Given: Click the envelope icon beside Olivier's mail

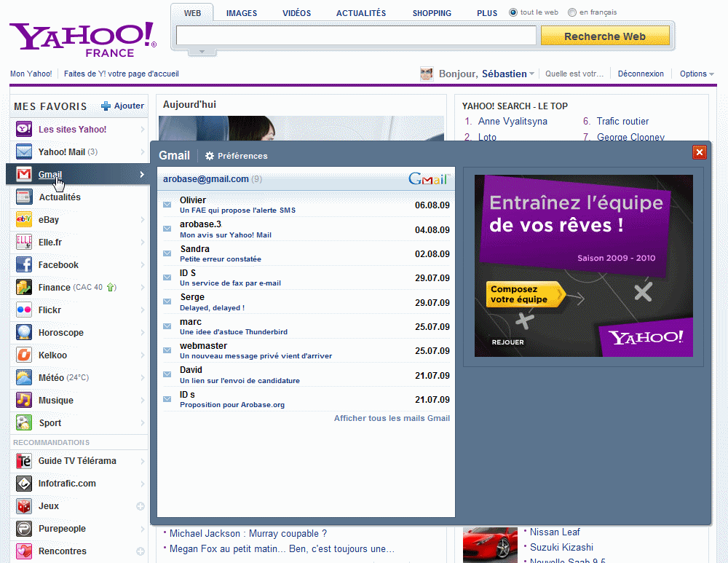Looking at the screenshot, I should click(167, 205).
